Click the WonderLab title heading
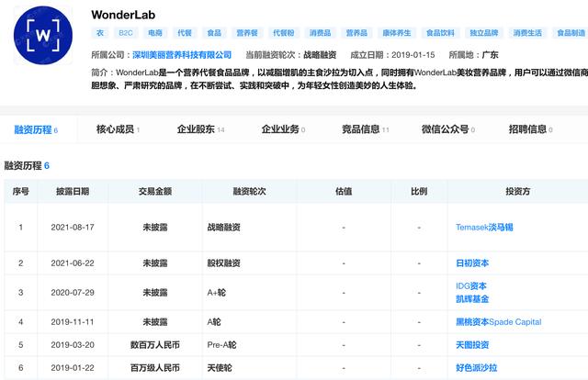 (123, 15)
